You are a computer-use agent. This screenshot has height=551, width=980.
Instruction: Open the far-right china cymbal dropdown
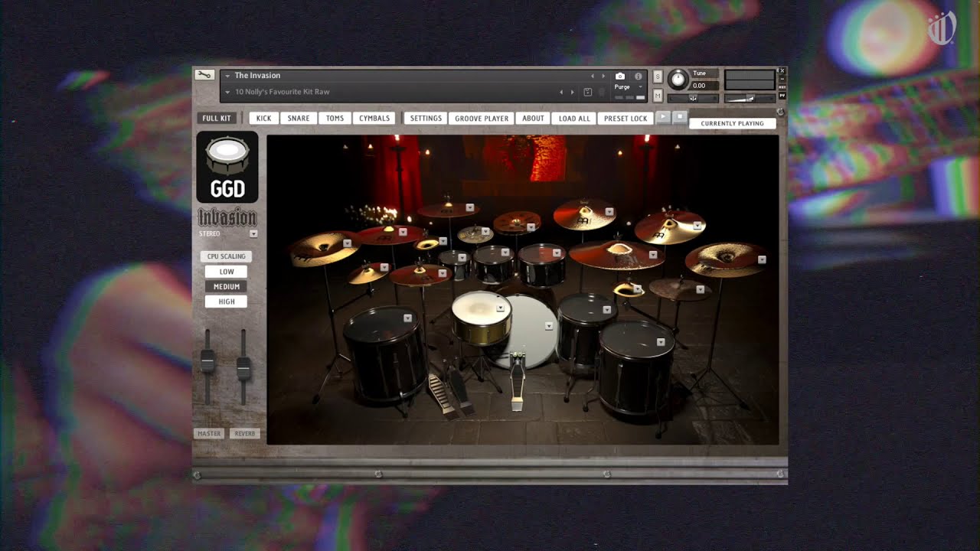coord(762,259)
